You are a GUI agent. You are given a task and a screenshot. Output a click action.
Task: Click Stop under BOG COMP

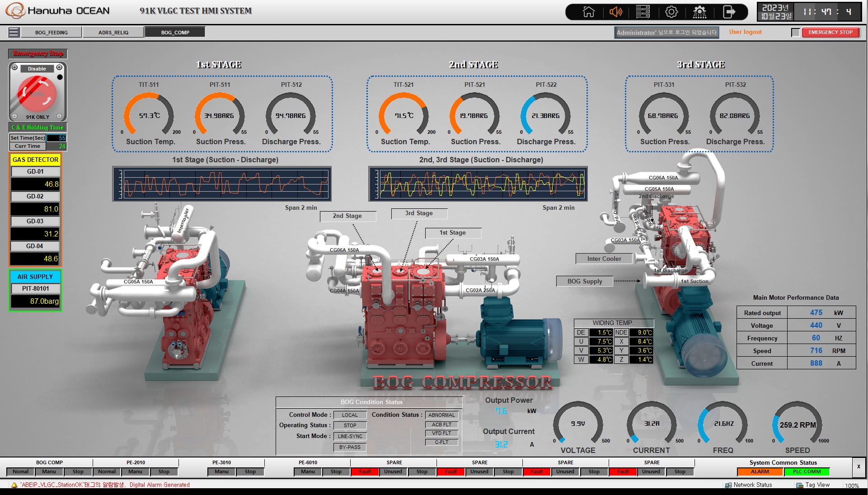pos(78,471)
